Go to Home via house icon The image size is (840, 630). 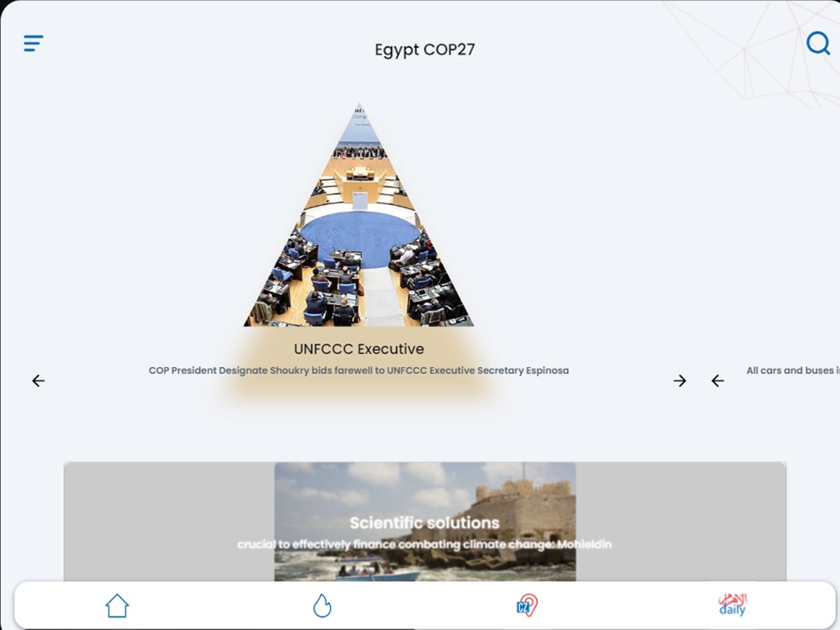coord(117,606)
